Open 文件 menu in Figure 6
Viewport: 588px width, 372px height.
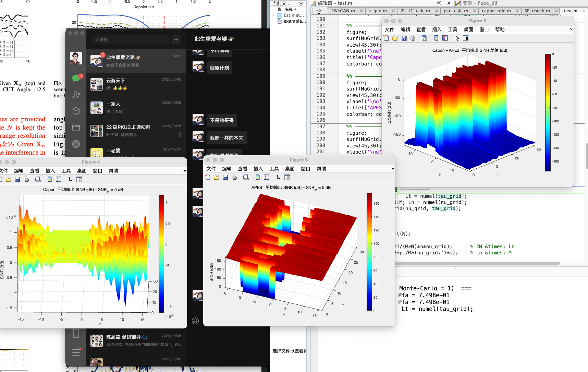coord(390,29)
